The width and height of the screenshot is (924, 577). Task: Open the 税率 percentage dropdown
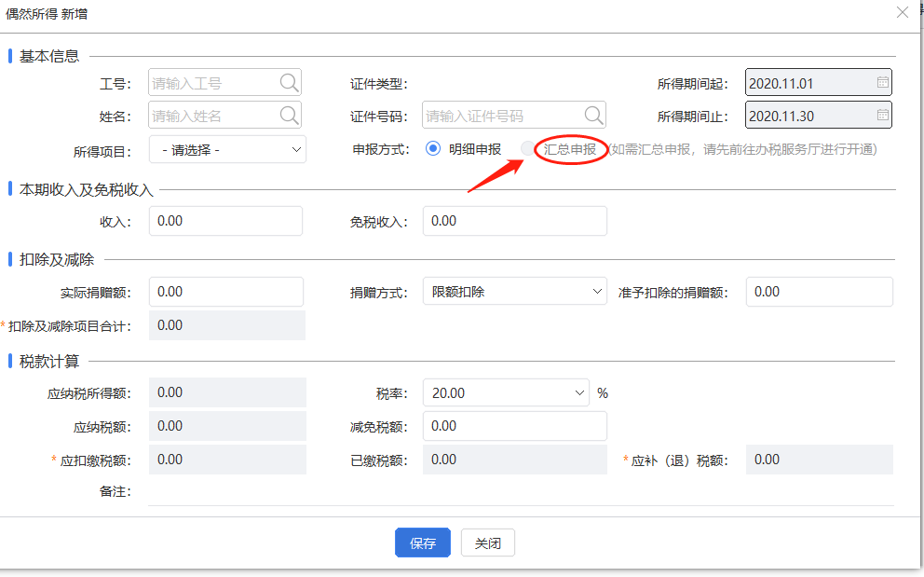pos(506,392)
